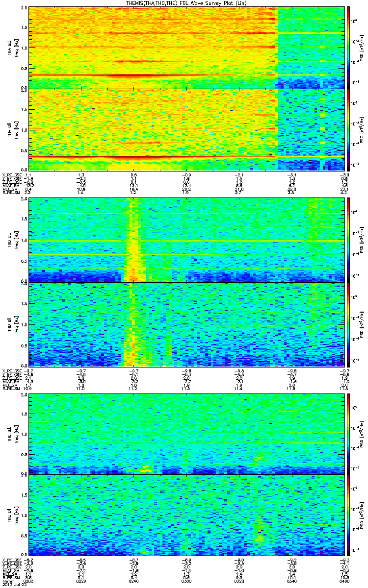This screenshot has height=588, width=368.
Task: Click the '0320' time tick label
Action: 239,581
